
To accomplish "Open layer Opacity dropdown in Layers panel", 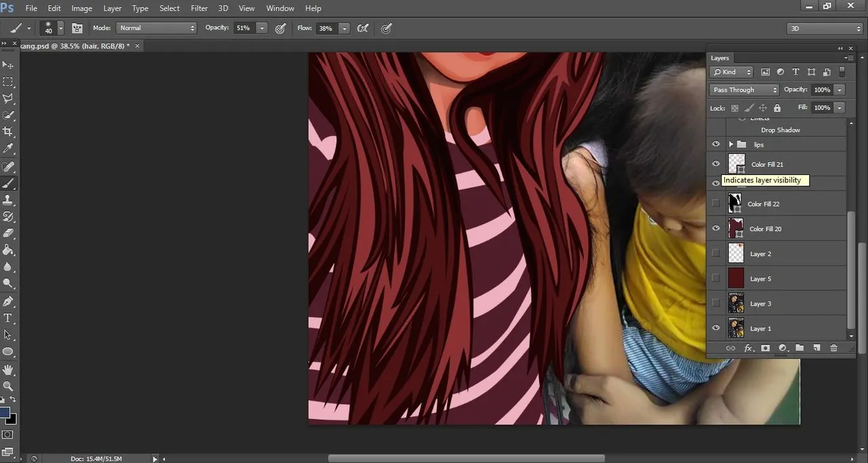I will [x=840, y=89].
